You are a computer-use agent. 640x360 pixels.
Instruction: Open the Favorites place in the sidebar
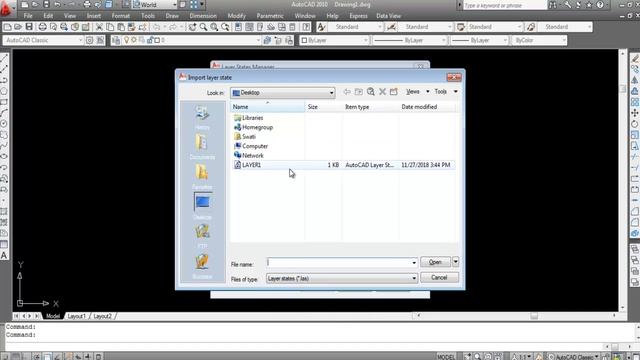pyautogui.click(x=202, y=177)
